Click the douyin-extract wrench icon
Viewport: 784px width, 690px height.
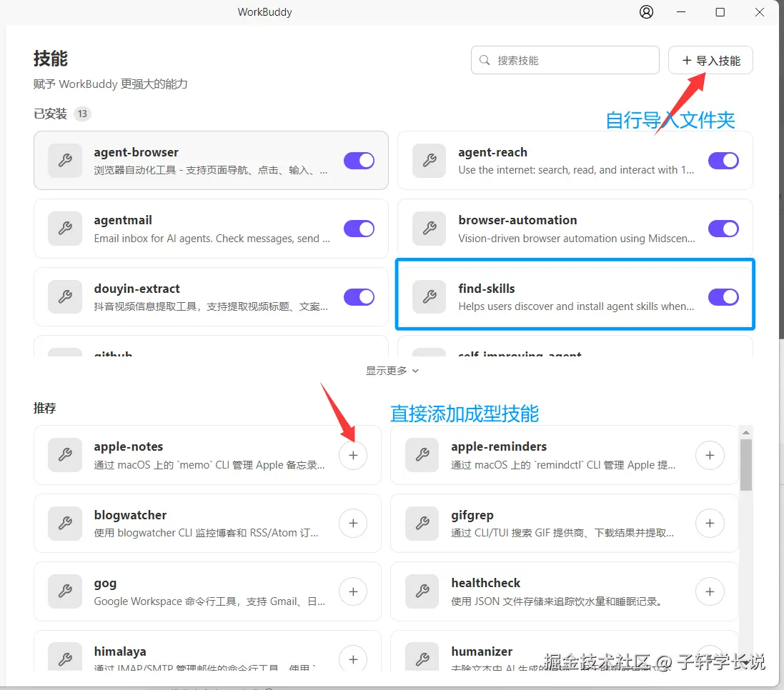[65, 296]
